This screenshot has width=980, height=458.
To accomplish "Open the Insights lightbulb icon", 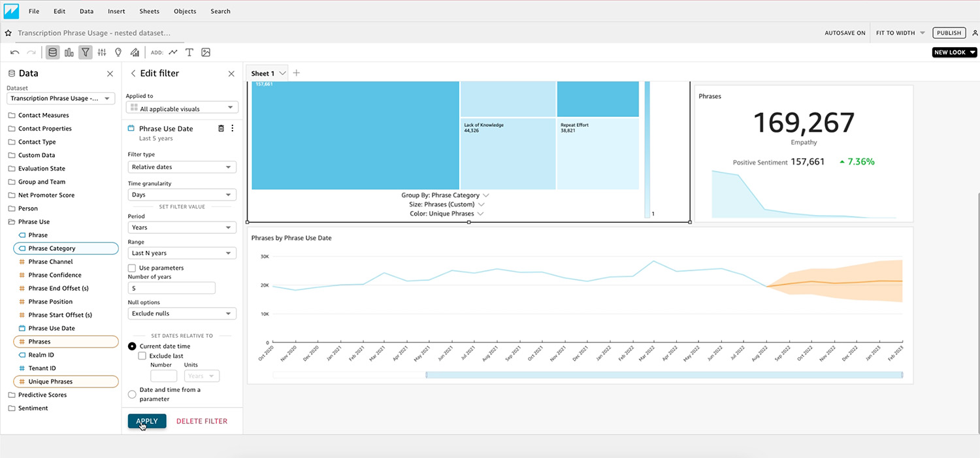I will tap(118, 52).
